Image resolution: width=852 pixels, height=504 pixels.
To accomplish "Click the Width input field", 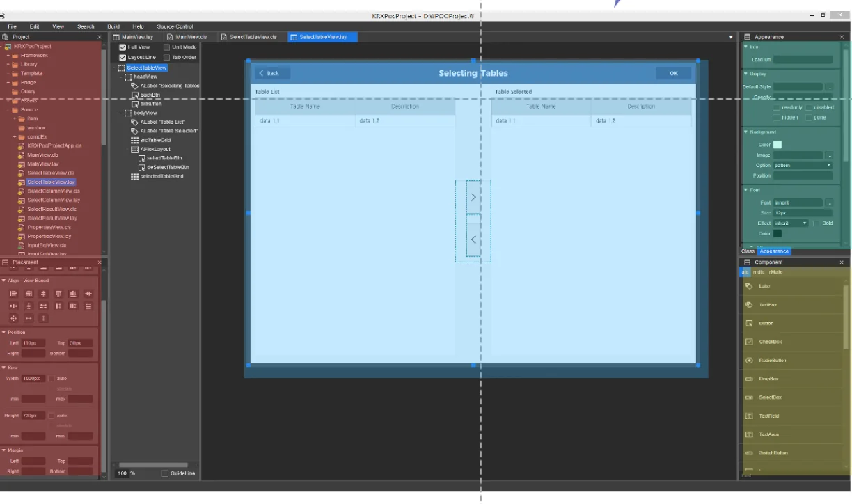I will (33, 378).
